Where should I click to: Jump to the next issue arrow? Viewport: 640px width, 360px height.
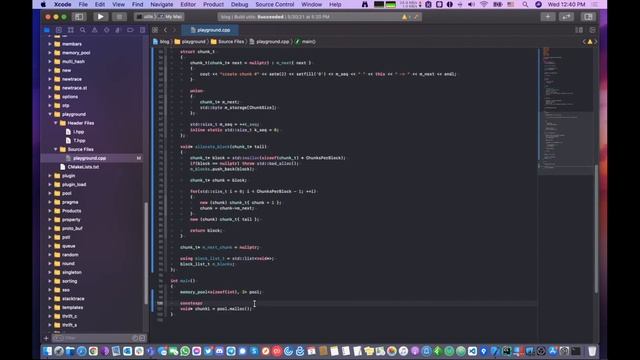pos(596,42)
